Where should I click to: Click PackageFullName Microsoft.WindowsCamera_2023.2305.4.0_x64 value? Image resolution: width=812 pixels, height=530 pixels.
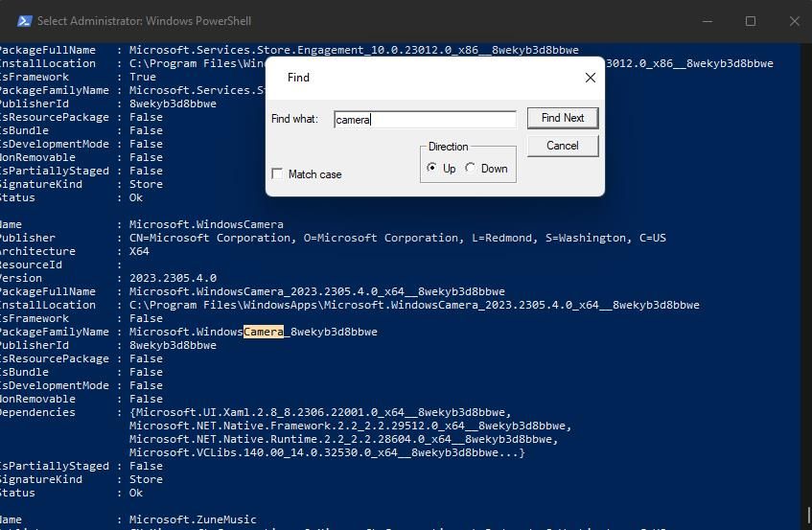click(x=317, y=292)
